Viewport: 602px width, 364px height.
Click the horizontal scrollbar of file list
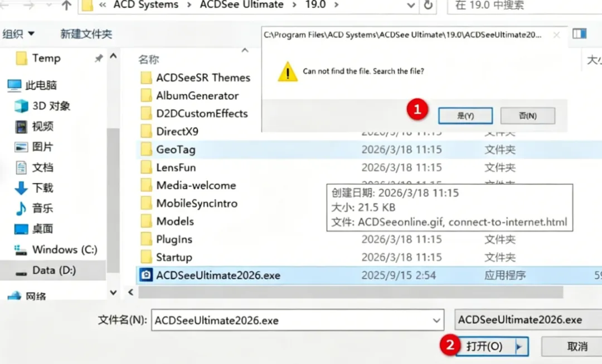(351, 292)
